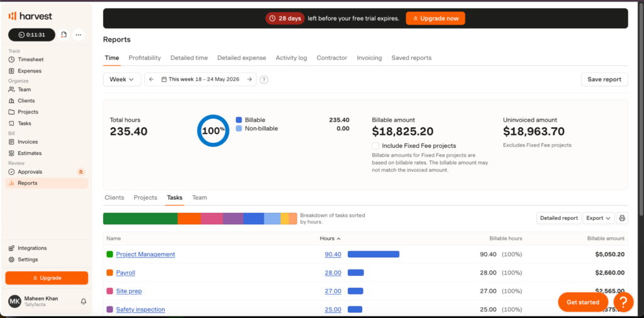Switch to the Detailed expense tab
The image size is (644, 318).
pyautogui.click(x=241, y=58)
